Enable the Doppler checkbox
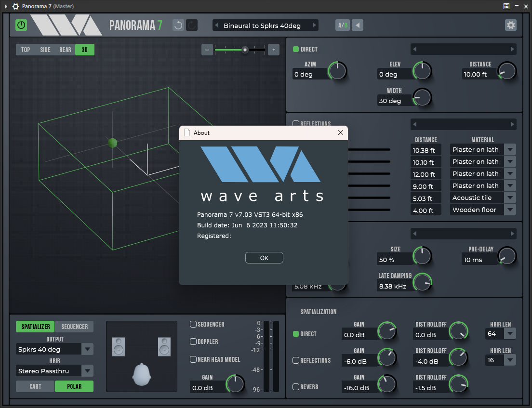This screenshot has width=532, height=408. [x=193, y=342]
